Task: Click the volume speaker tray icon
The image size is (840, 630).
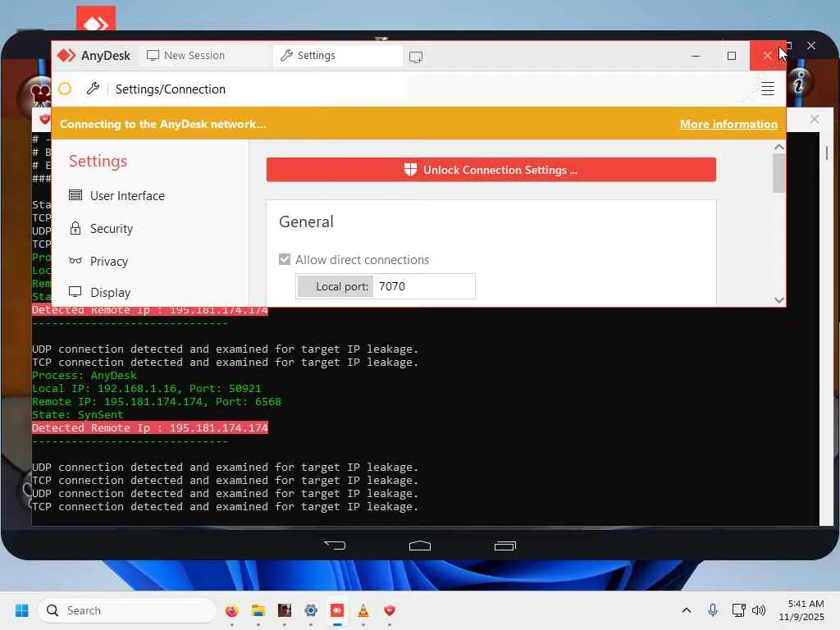Action: point(759,610)
